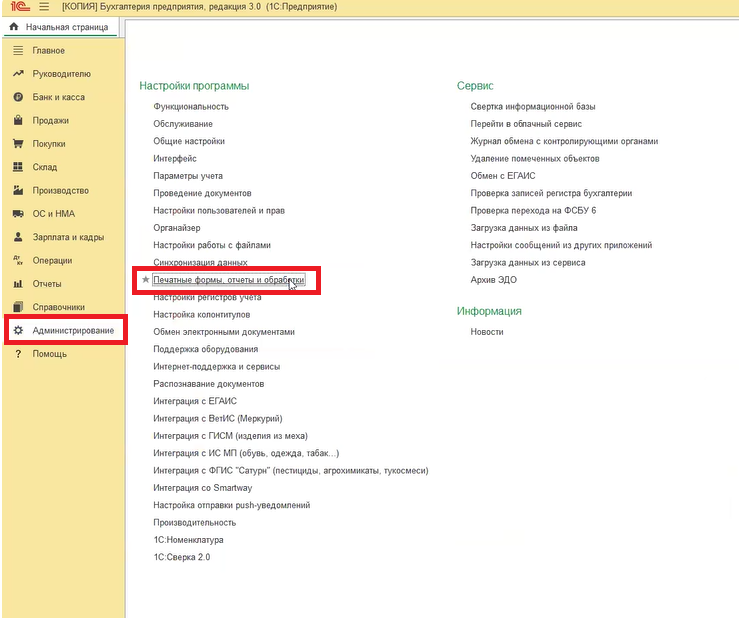
Task: Click the Склад grid icon
Action: pos(18,167)
